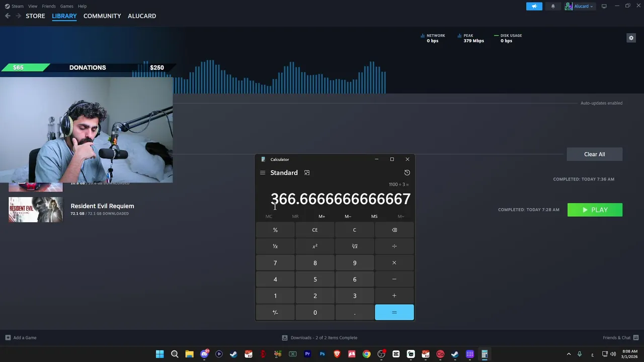Click digit 5 in Calculator
Screen dimensions: 644x362
[x=315, y=280]
